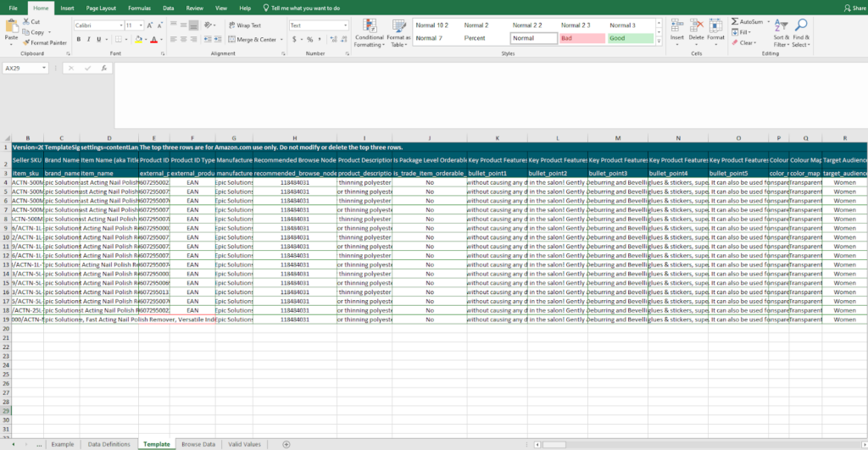Expand the Calibri font name dropdown
The width and height of the screenshot is (868, 450).
(120, 25)
